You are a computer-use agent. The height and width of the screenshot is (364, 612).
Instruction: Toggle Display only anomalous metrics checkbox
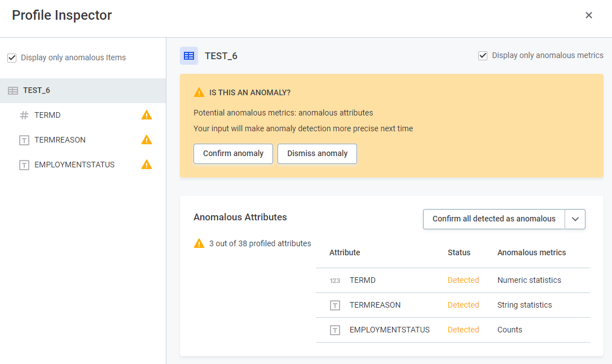tap(483, 56)
